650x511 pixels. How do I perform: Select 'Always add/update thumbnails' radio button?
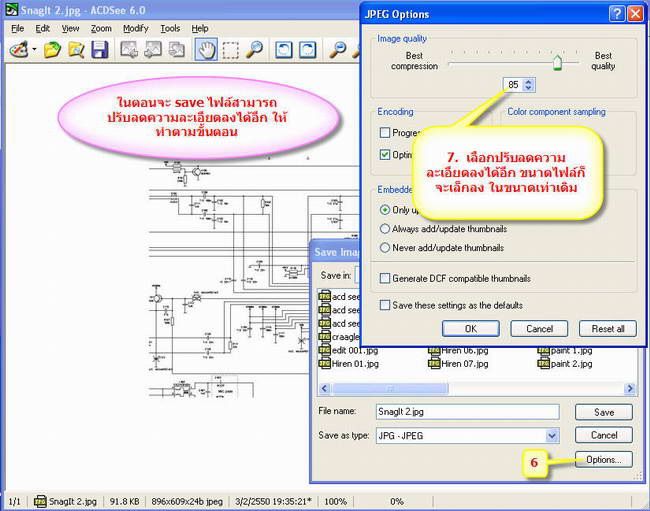pos(385,229)
